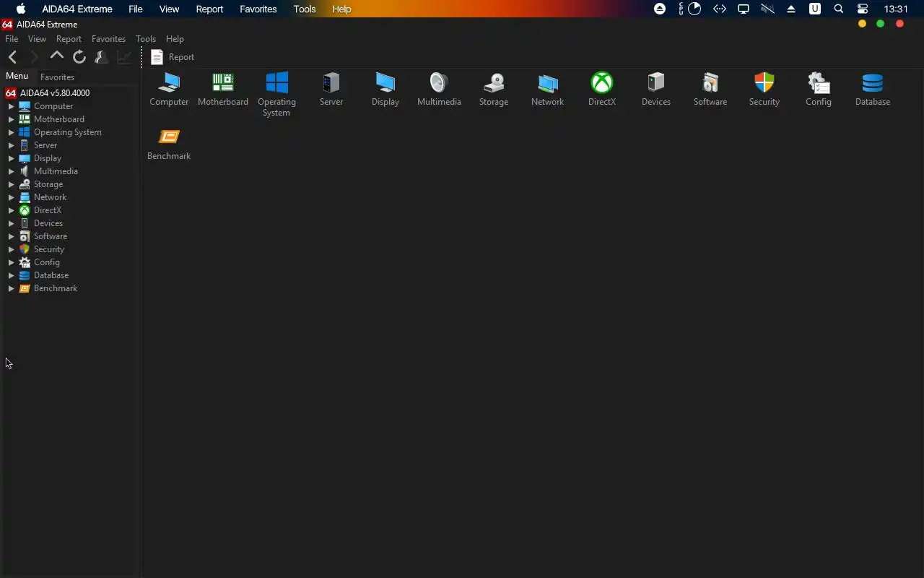Expand the Network tree node arrow

pos(11,197)
